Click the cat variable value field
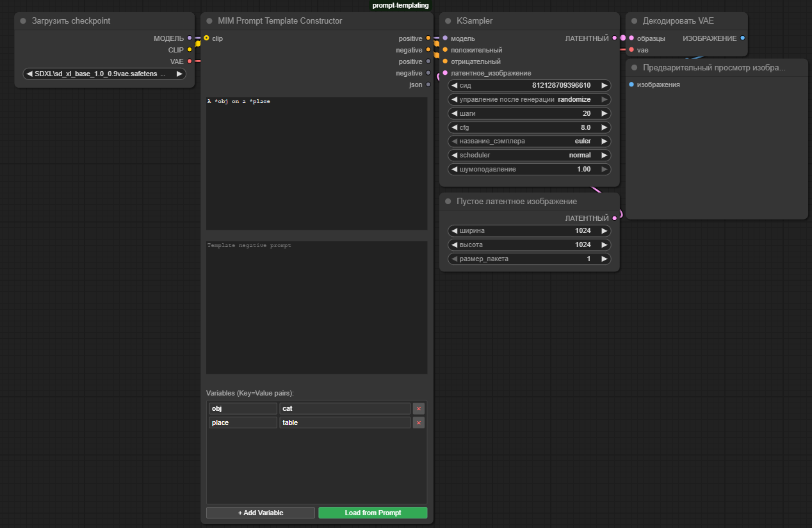 coord(345,408)
